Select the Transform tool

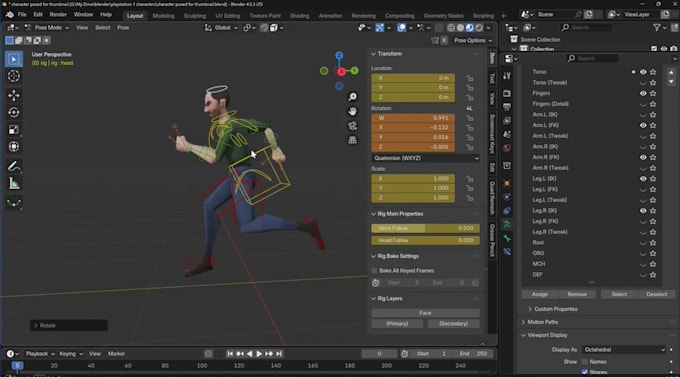[14, 147]
